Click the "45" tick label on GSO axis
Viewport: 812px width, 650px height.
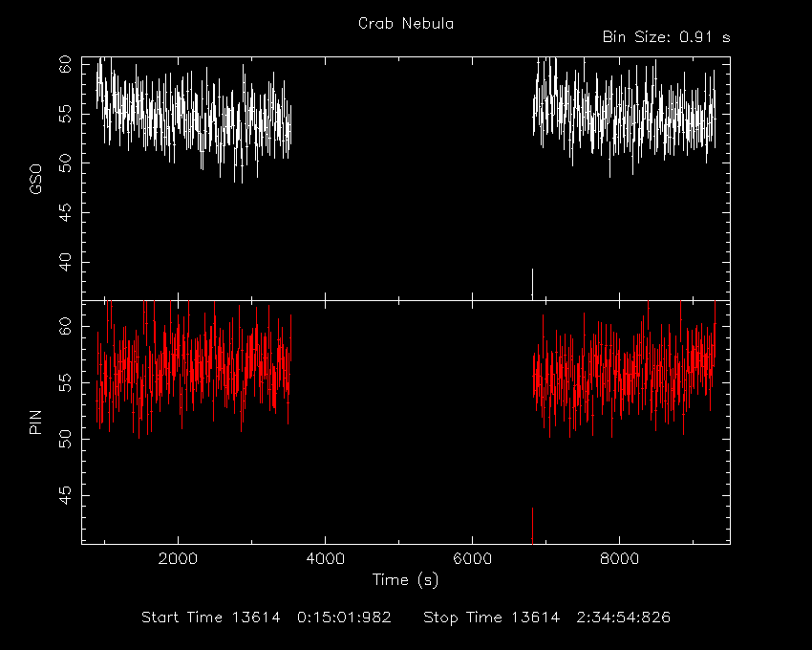click(x=65, y=212)
